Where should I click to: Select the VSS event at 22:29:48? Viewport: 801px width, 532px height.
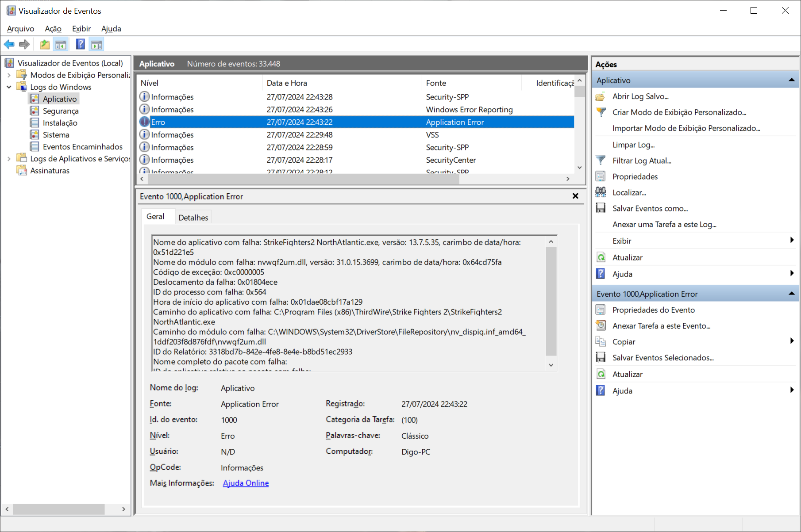pyautogui.click(x=356, y=135)
